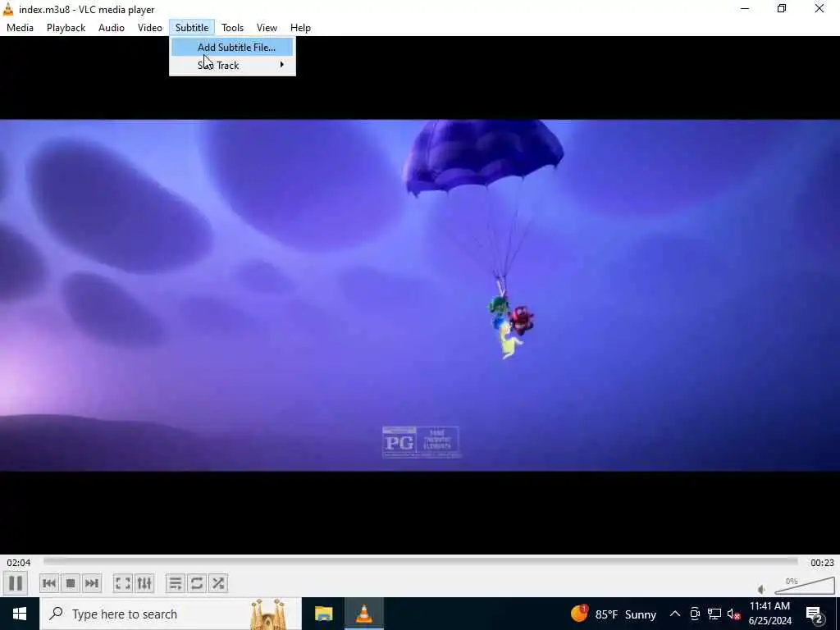840x630 pixels.
Task: Choose Add Subtitle File option
Action: tap(232, 47)
